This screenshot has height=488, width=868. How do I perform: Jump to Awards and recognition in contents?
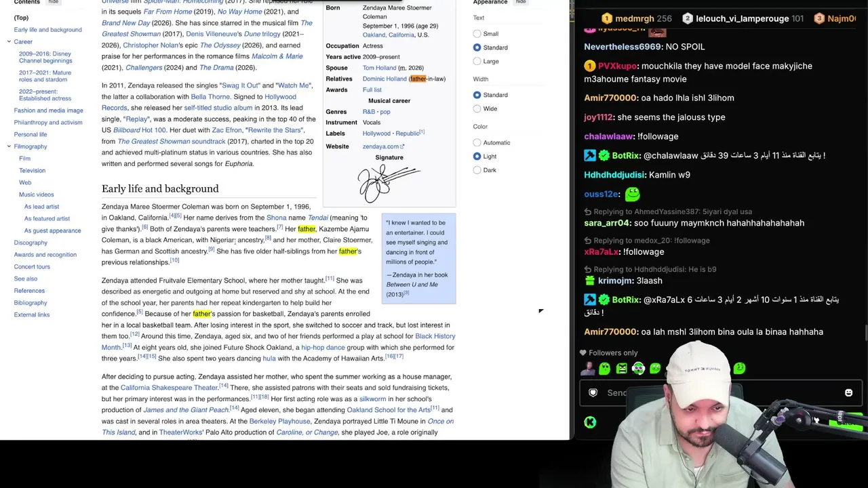point(45,255)
